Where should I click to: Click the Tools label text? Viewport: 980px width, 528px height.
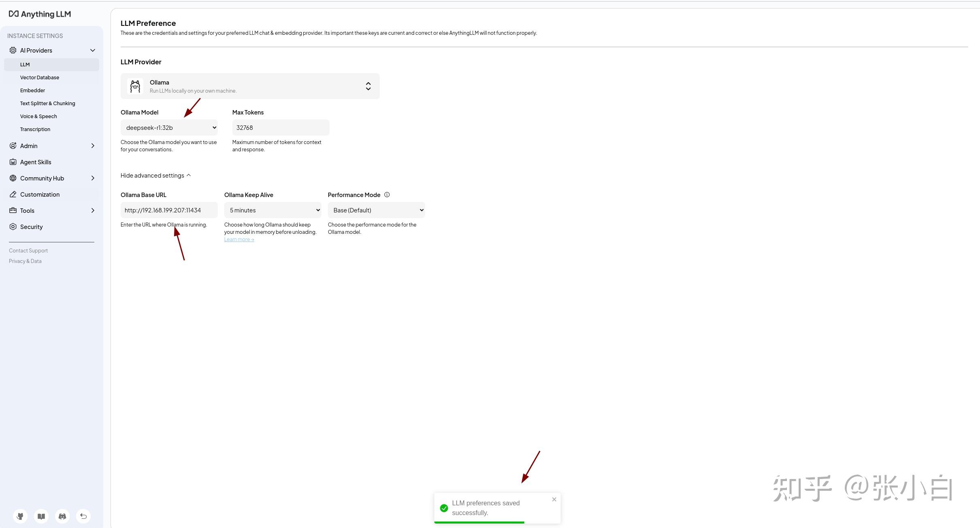[x=27, y=211]
